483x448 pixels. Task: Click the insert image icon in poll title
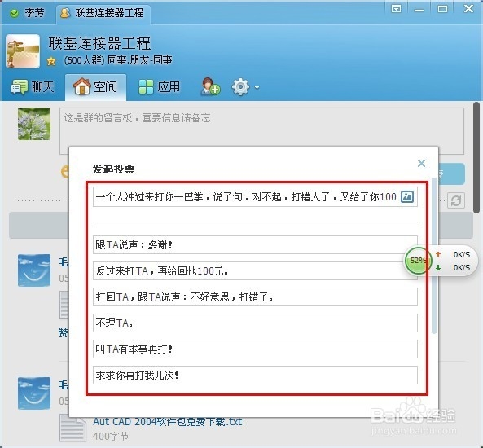(407, 196)
